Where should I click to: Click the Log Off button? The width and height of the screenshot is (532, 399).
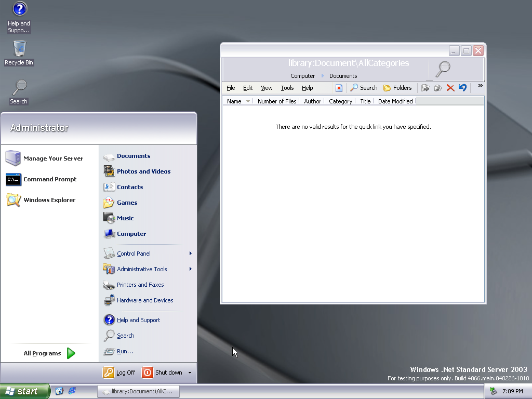(x=119, y=373)
